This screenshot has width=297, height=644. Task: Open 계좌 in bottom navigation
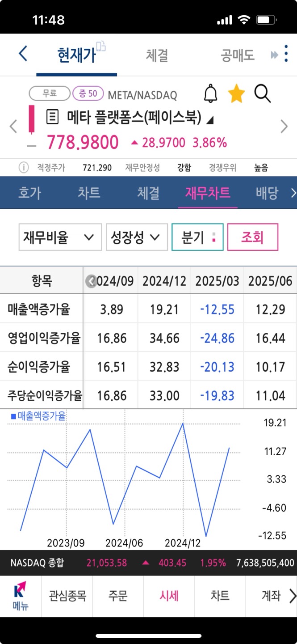click(271, 596)
